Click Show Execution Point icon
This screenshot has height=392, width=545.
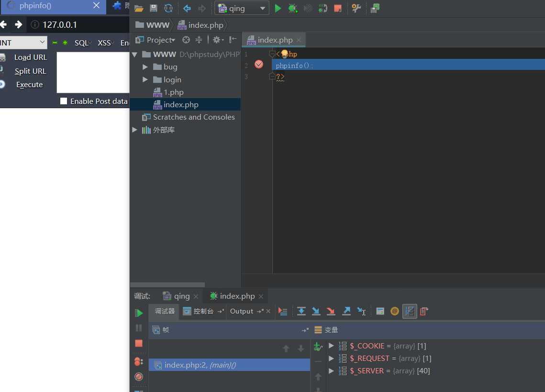click(283, 312)
